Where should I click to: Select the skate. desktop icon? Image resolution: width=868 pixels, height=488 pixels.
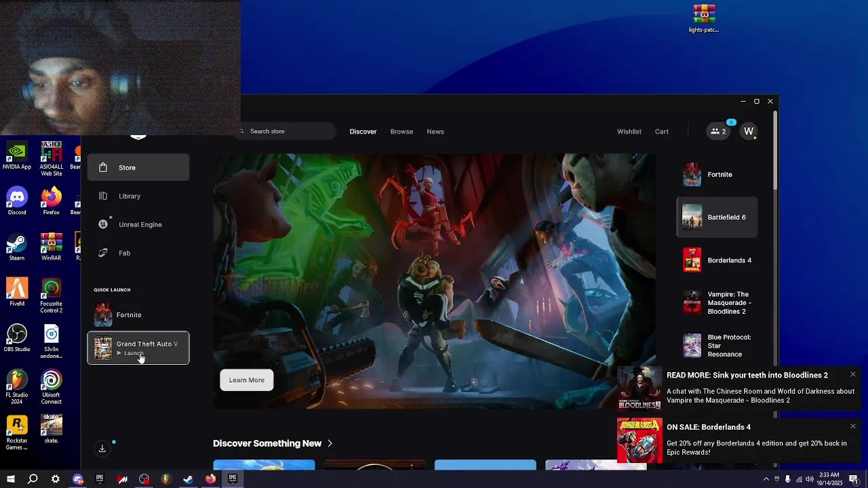(x=52, y=429)
